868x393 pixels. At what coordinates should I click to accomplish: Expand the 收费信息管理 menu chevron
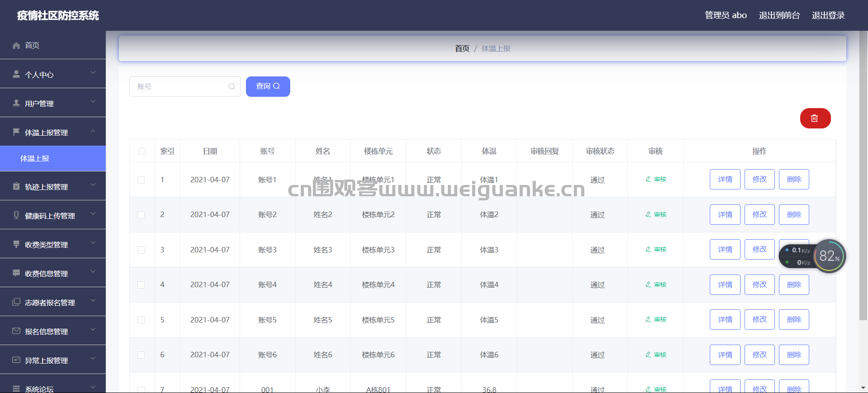[x=93, y=271]
